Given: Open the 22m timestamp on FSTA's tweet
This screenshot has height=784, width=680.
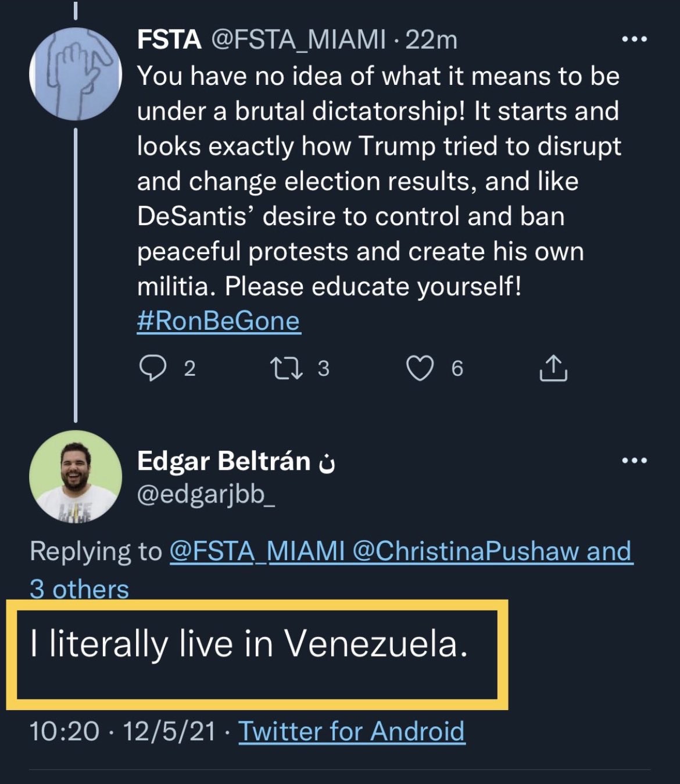Looking at the screenshot, I should pos(431,40).
